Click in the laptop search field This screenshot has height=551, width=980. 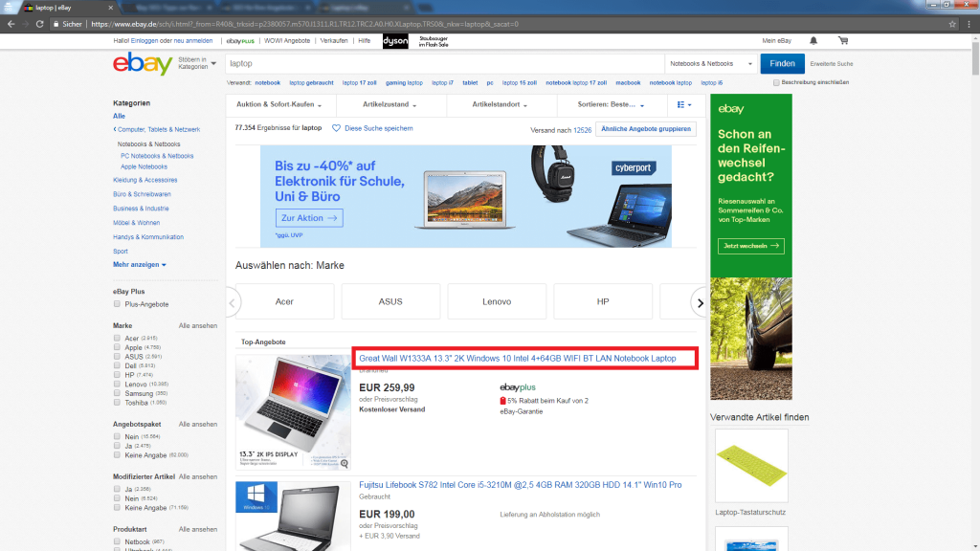point(440,64)
